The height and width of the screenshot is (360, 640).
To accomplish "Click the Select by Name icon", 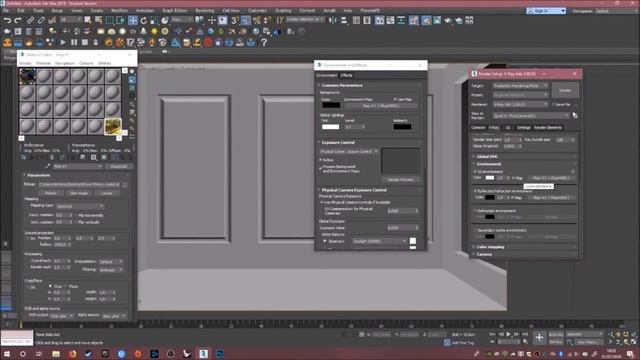I will [x=99, y=20].
